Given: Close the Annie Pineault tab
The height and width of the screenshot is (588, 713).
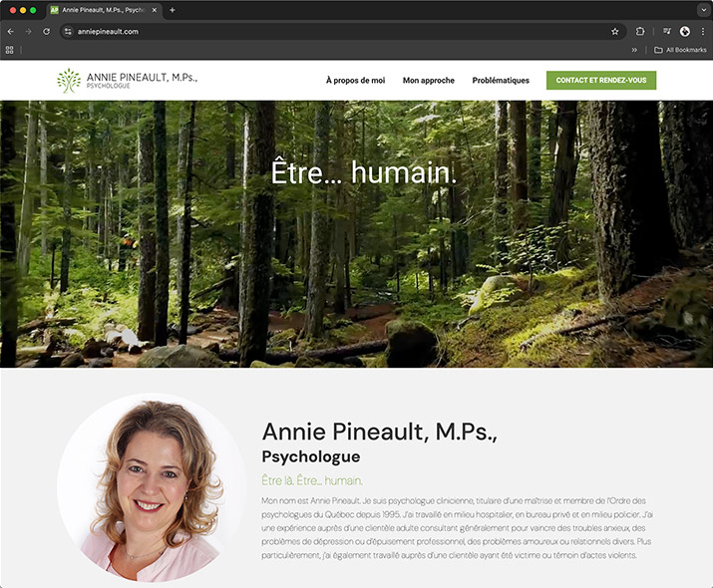Looking at the screenshot, I should pos(155,10).
